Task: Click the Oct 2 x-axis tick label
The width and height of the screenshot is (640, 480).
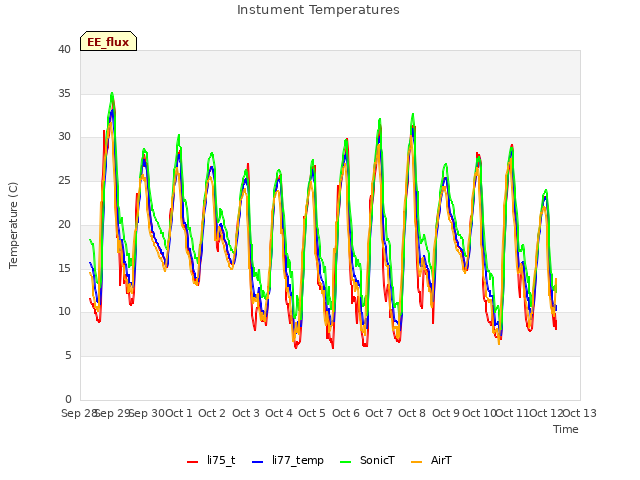Action: tap(212, 413)
